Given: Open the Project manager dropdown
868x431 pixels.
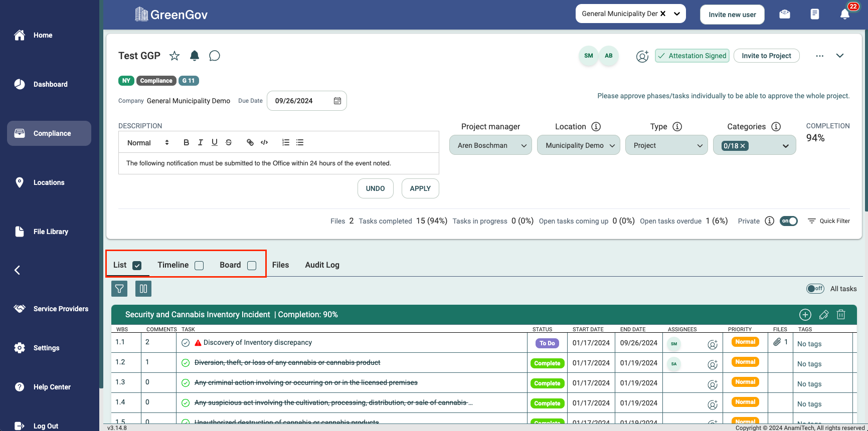Looking at the screenshot, I should (x=490, y=145).
